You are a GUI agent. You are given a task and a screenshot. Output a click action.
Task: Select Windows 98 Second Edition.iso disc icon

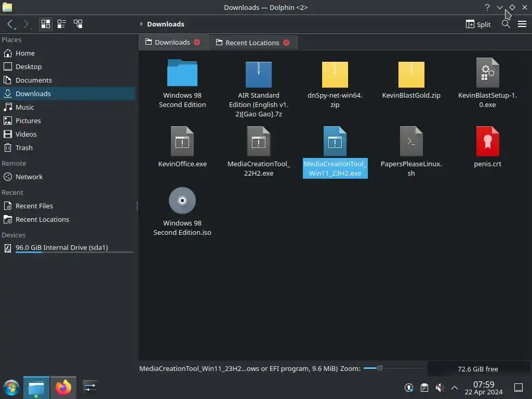pos(182,201)
